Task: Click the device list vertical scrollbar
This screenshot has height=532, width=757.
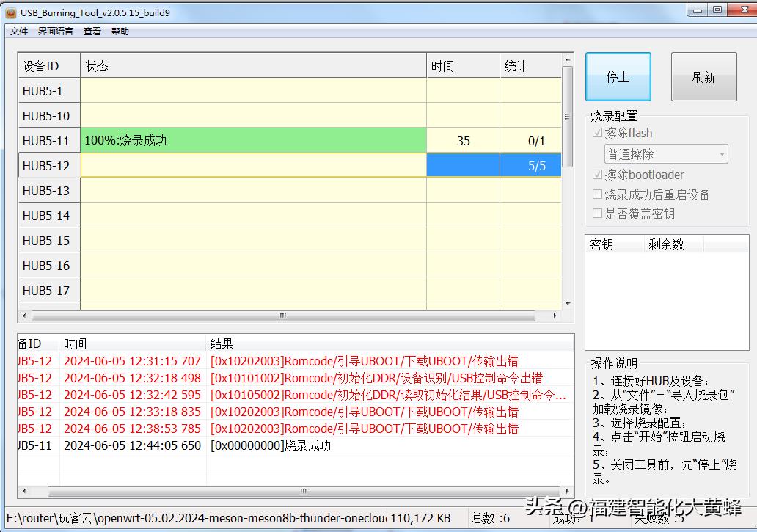Action: pyautogui.click(x=567, y=117)
